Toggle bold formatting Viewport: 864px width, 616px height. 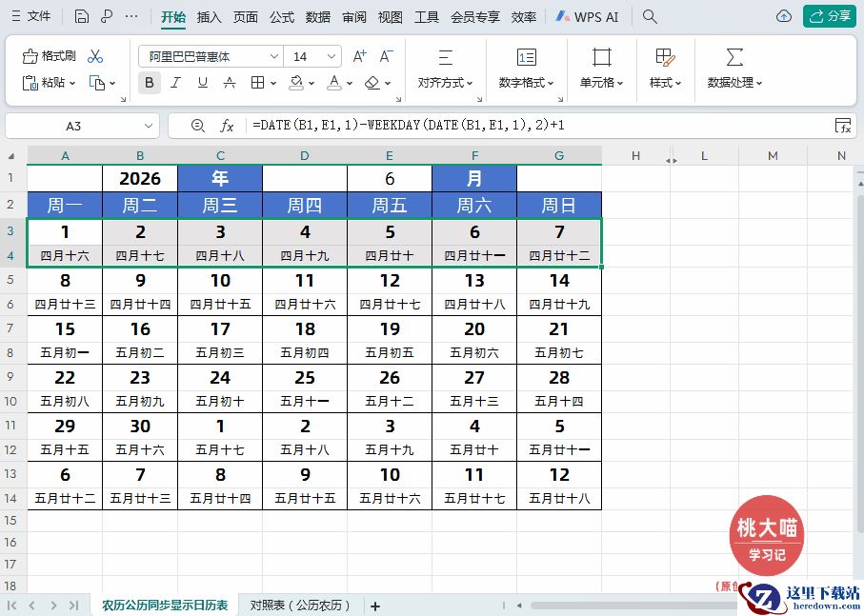(150, 83)
